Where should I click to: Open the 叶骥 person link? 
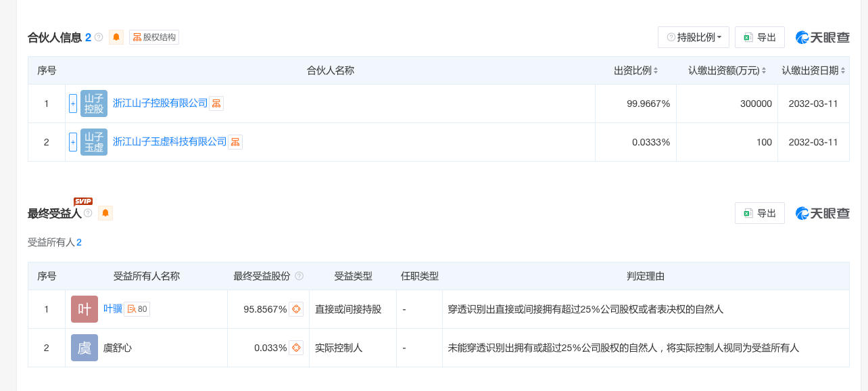tap(113, 309)
